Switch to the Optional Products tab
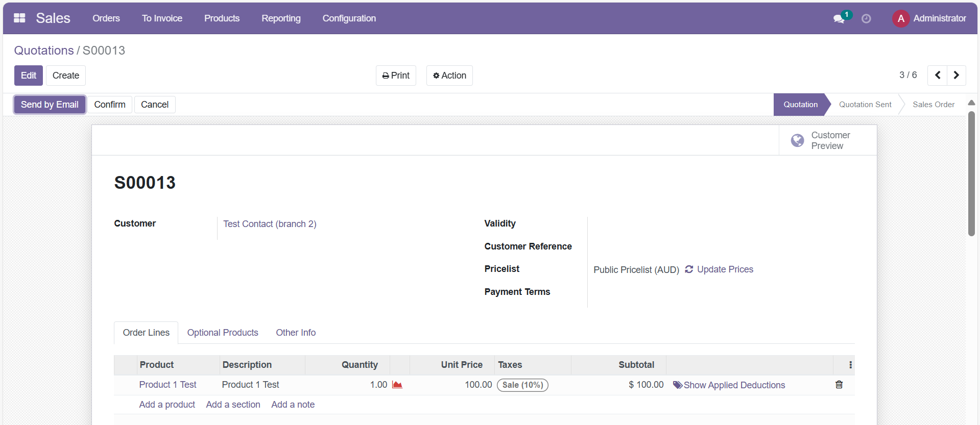Screen dimensions: 980x425 point(223,333)
